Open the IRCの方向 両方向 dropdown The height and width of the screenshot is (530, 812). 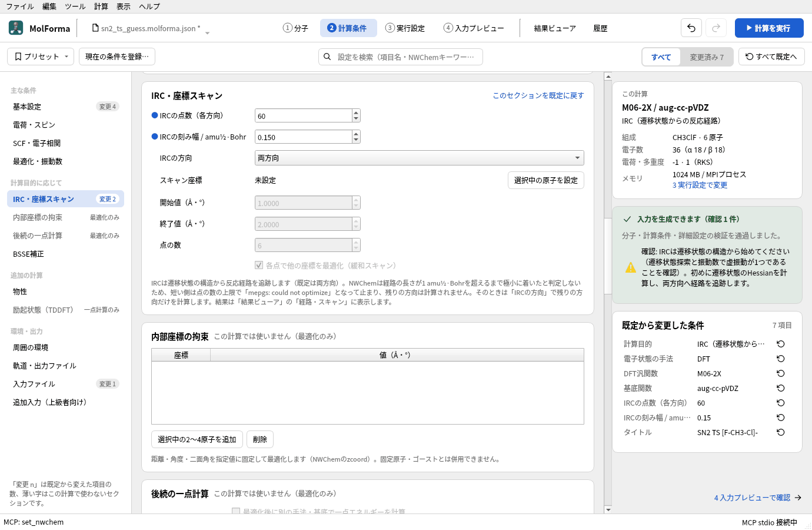tap(420, 158)
